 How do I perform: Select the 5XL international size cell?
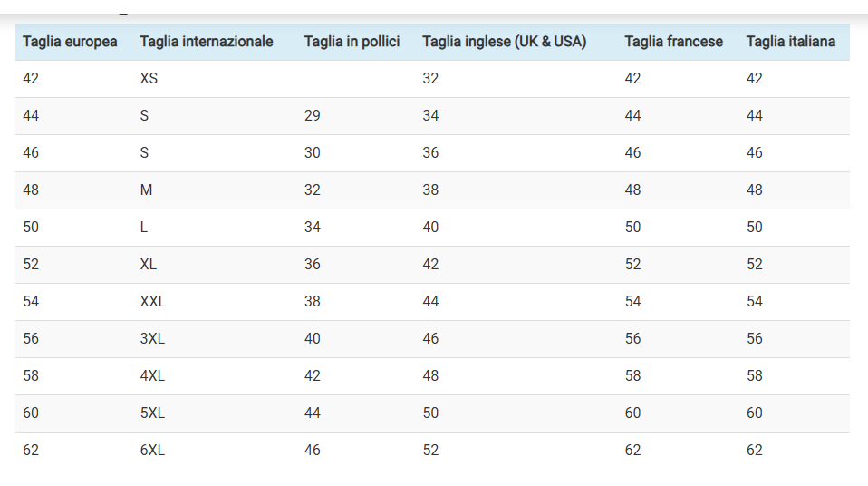pyautogui.click(x=152, y=413)
